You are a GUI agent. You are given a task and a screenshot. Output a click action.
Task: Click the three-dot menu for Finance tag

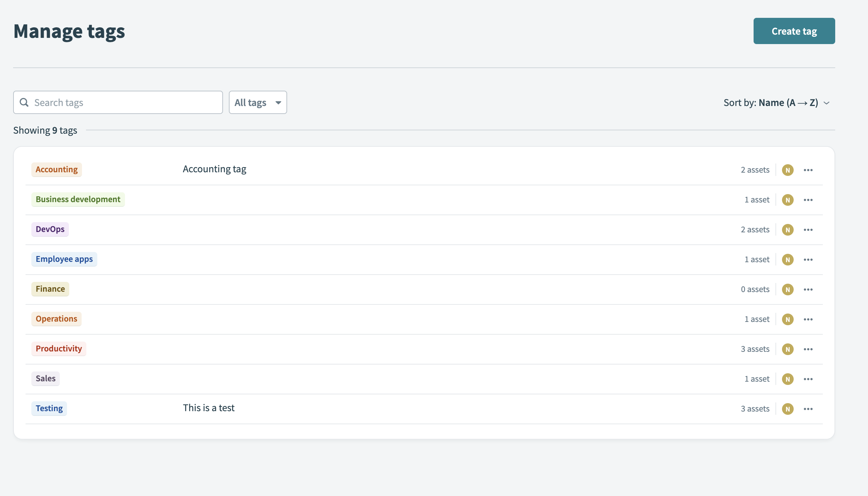point(808,289)
